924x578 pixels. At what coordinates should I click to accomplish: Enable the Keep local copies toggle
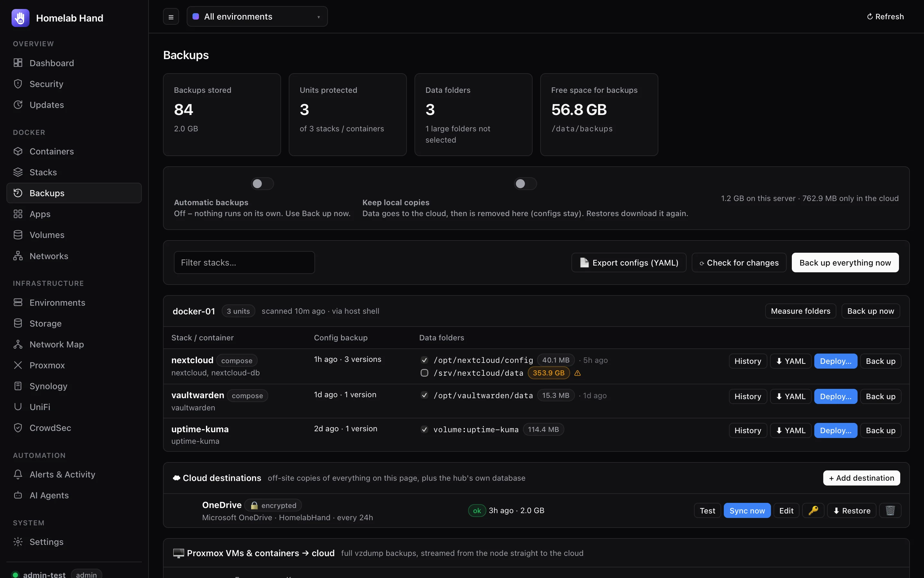click(x=525, y=184)
